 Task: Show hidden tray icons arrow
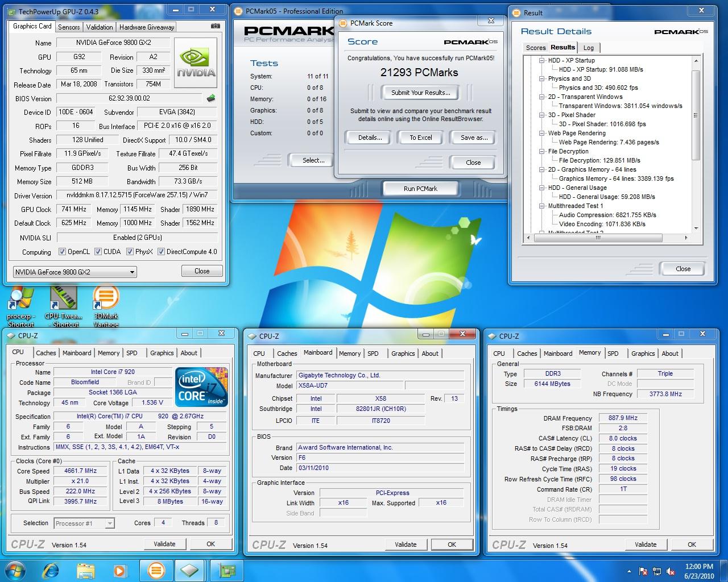629,571
